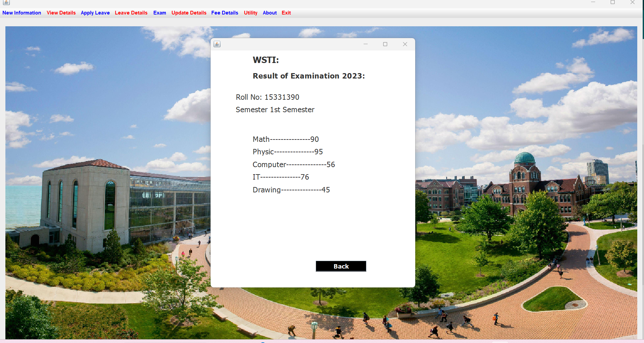The height and width of the screenshot is (343, 644).
Task: Click the Result of Examination 2023 heading
Action: point(309,76)
